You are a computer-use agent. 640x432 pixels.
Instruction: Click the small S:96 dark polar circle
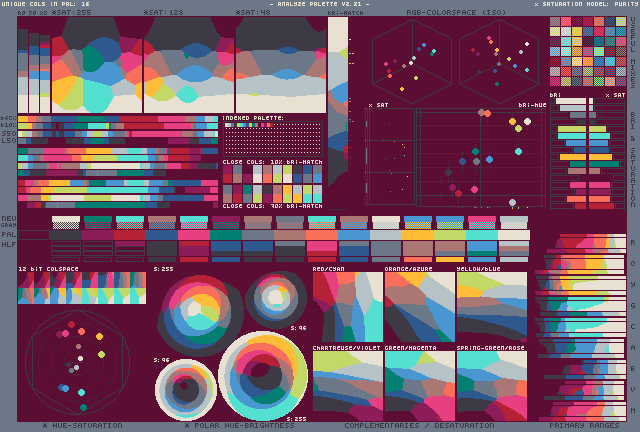(276, 299)
